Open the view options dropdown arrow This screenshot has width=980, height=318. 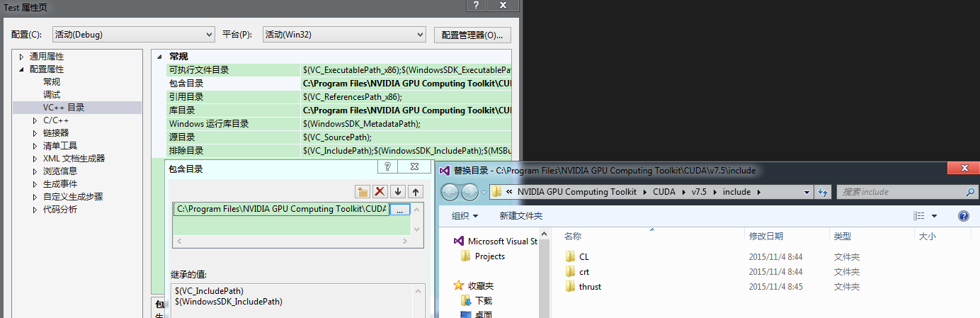tap(934, 216)
